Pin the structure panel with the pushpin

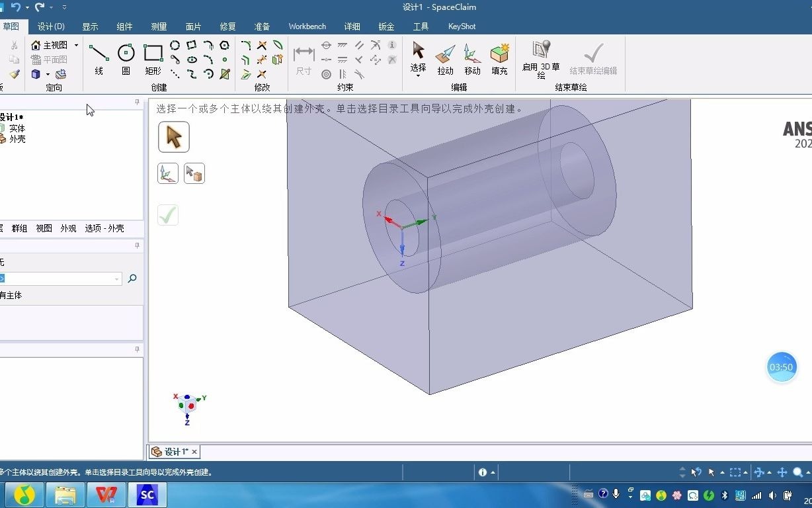[137, 103]
